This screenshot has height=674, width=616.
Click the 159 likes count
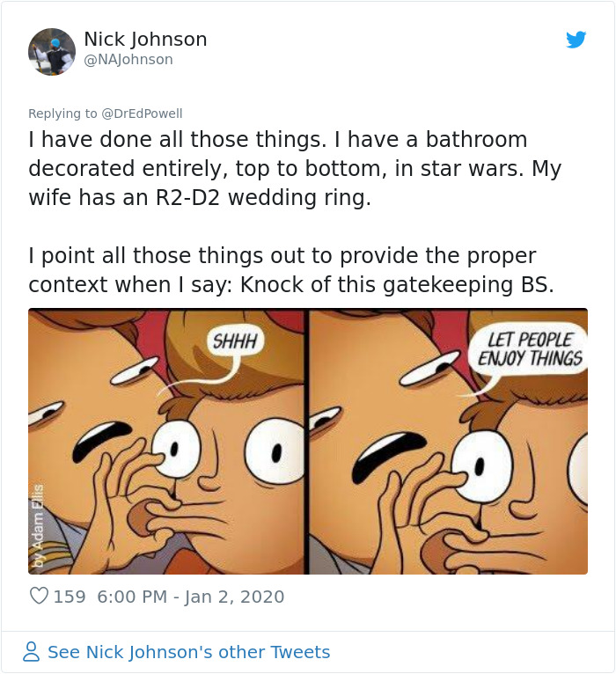(x=70, y=597)
